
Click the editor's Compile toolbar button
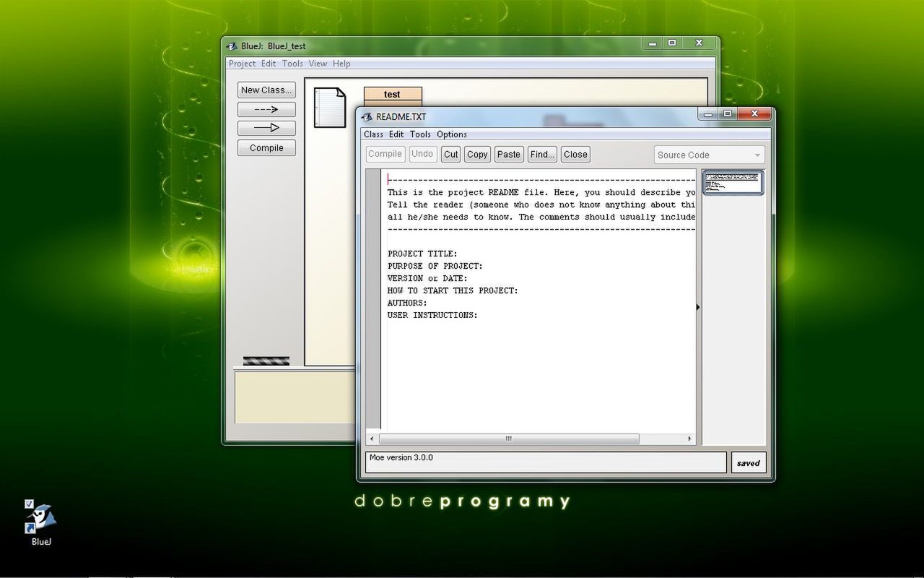[x=385, y=154]
